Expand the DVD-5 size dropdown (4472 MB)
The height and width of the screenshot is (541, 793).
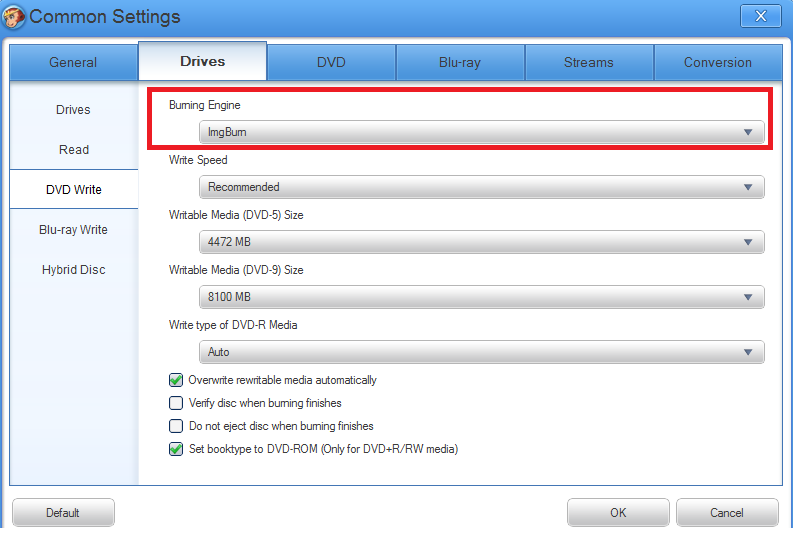481,242
